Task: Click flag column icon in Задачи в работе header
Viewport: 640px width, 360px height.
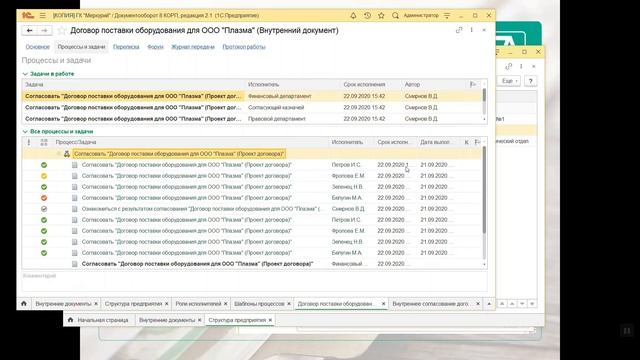Action: pyautogui.click(x=473, y=84)
